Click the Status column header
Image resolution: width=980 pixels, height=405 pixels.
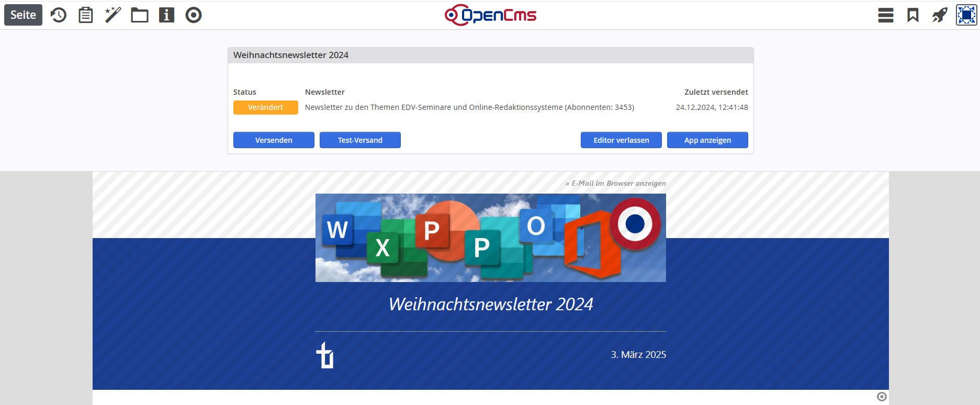point(245,92)
